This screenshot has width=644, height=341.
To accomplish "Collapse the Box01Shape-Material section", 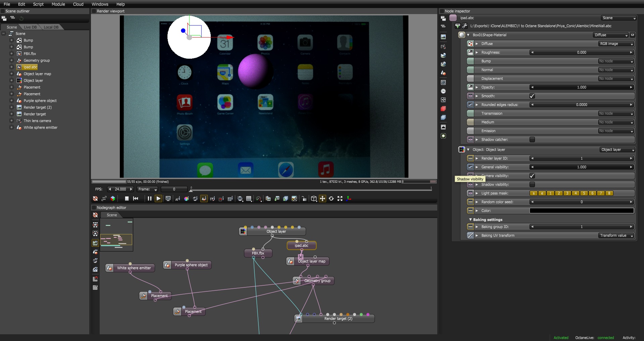I will click(x=468, y=35).
